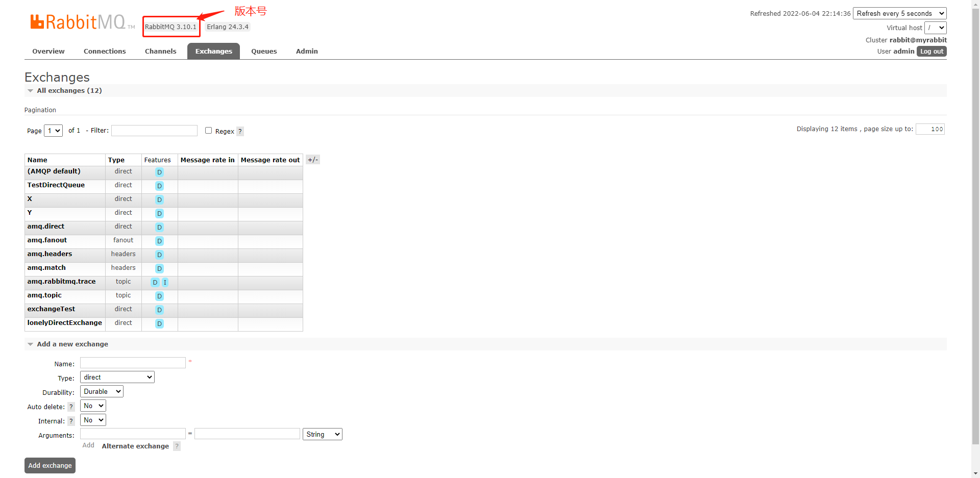Click the D badge in exchange X row
The width and height of the screenshot is (980, 478).
[x=159, y=200]
